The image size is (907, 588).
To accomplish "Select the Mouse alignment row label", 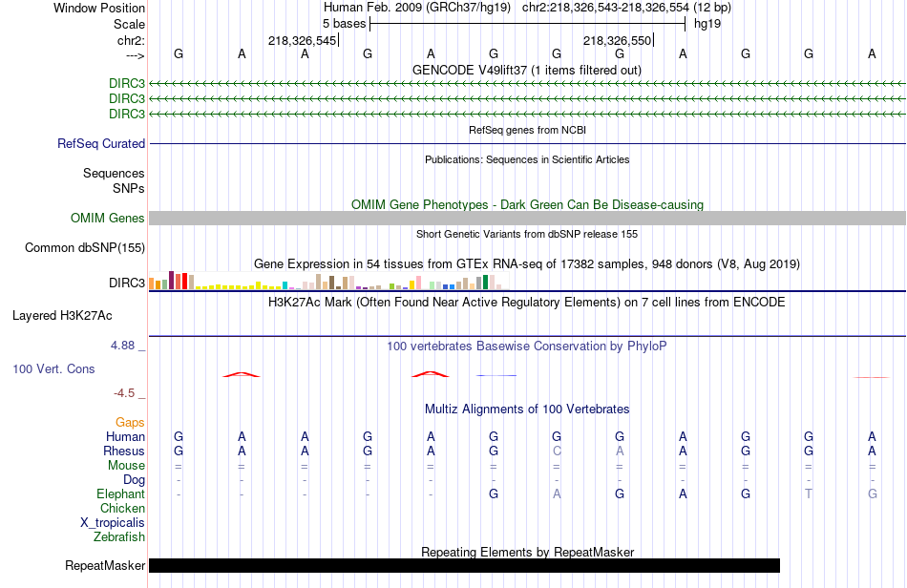I will [126, 466].
